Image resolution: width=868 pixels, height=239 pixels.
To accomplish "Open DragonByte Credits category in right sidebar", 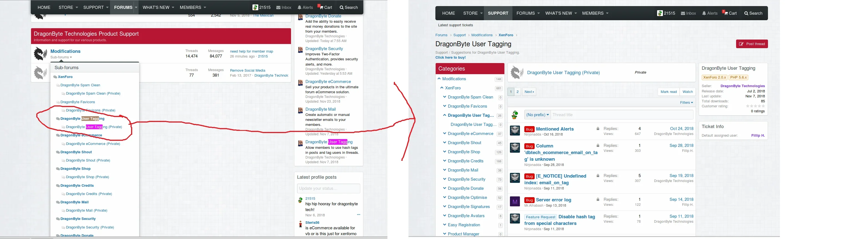I will click(465, 161).
